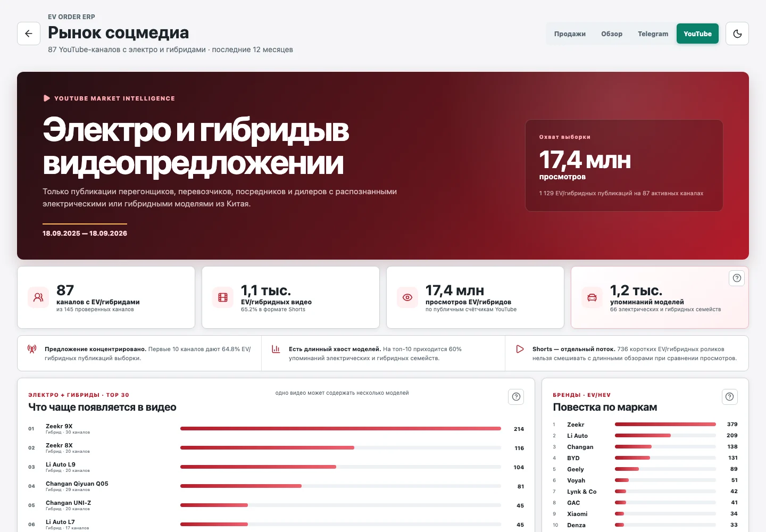This screenshot has height=532, width=766.
Task: Select the YouTube tab
Action: coord(697,34)
